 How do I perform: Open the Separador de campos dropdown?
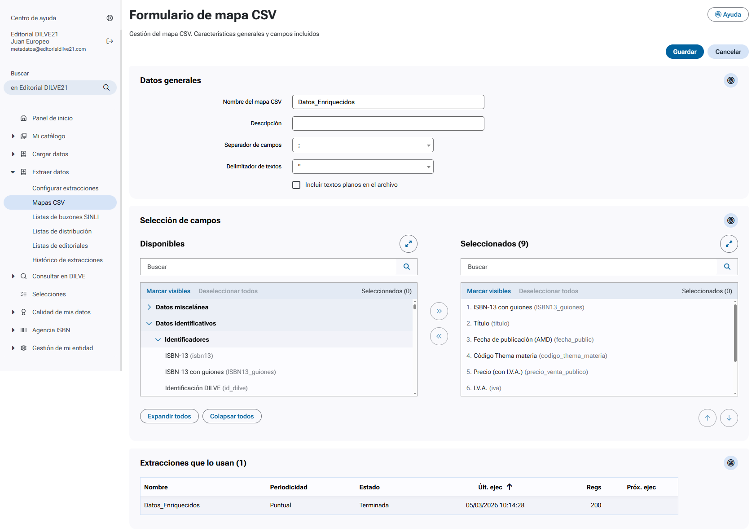click(363, 145)
